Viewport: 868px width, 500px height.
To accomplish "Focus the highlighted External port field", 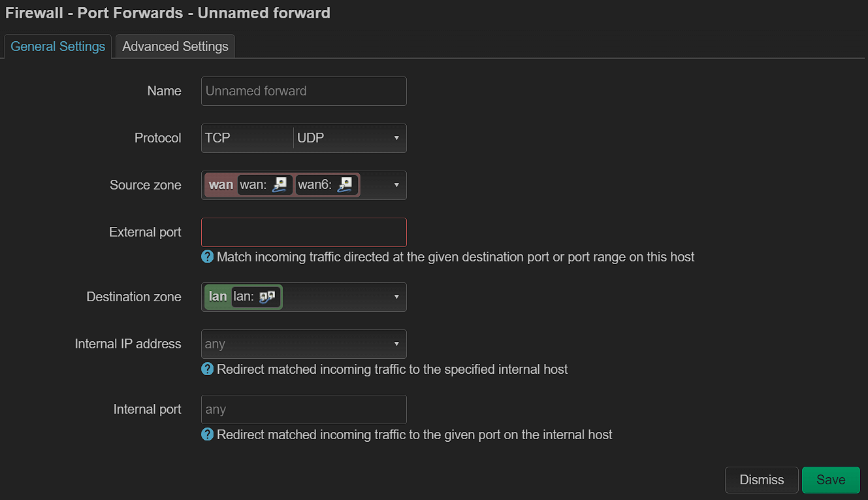I will coord(304,232).
